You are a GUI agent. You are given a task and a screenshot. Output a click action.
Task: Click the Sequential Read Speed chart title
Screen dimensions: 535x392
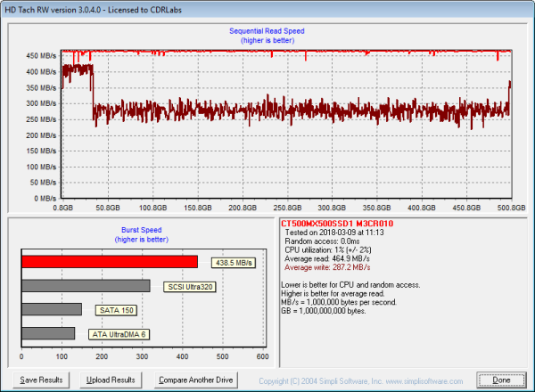[267, 31]
